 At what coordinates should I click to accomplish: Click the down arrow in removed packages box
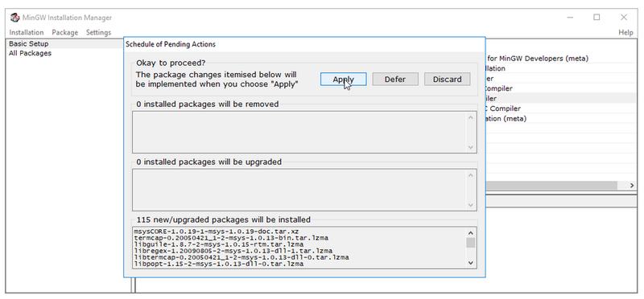coord(471,147)
